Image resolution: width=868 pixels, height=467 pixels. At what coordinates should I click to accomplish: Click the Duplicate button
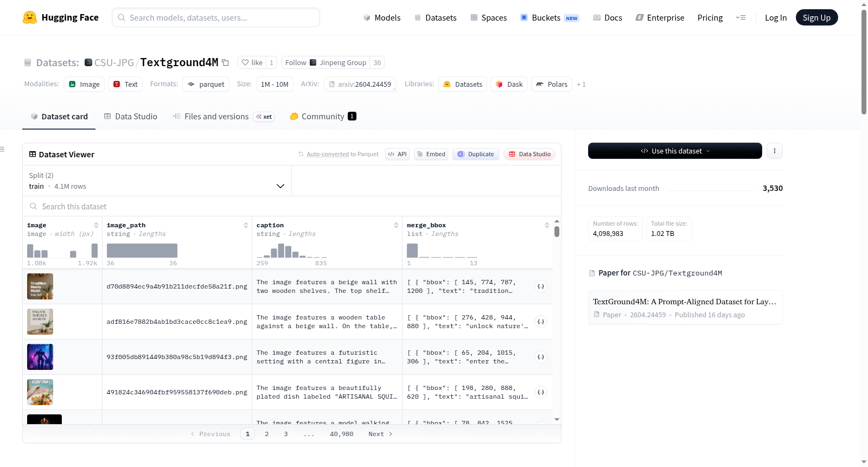(476, 154)
